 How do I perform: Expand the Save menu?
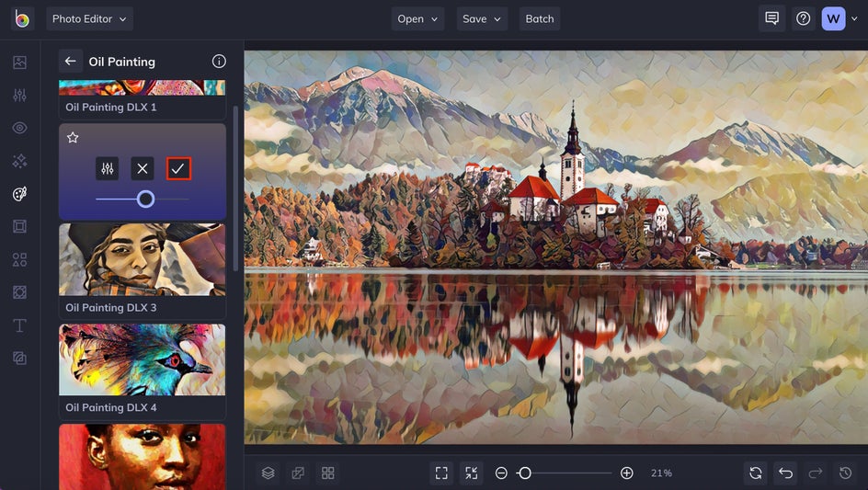click(x=482, y=18)
